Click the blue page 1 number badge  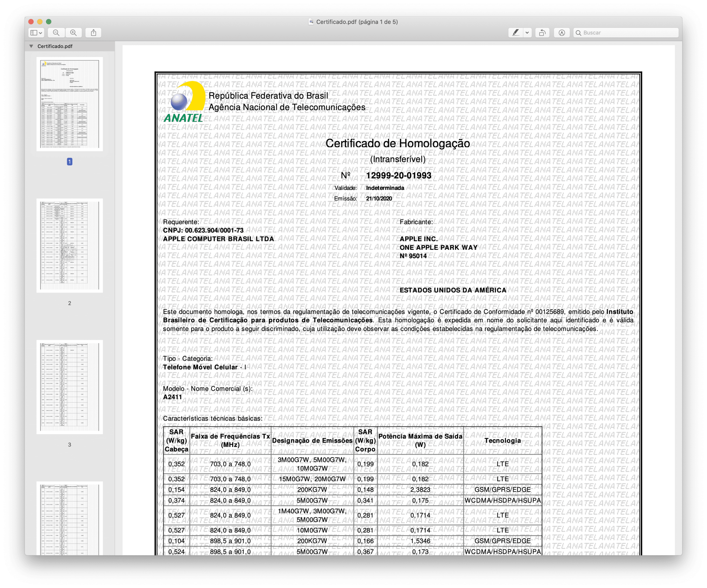pyautogui.click(x=69, y=162)
